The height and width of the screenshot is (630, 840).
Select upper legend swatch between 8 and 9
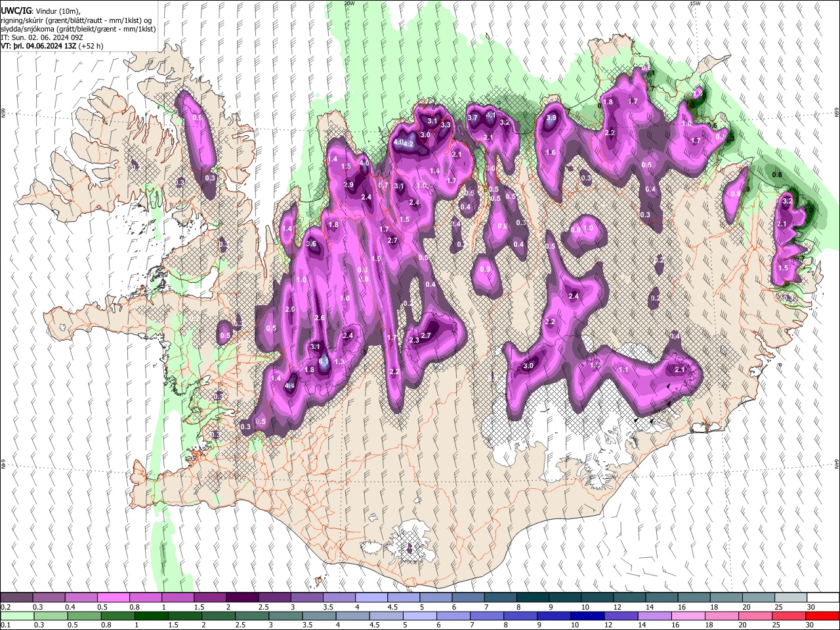(533, 598)
